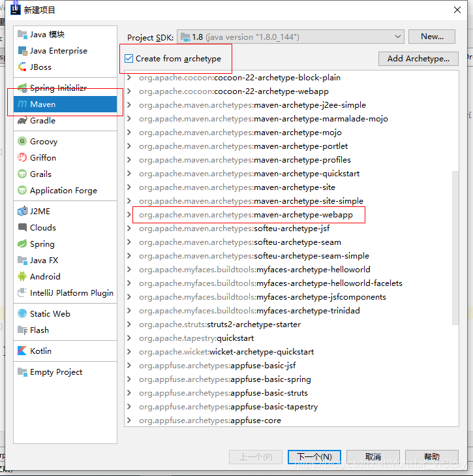Select softeu-archetype-seam-simple entry
This screenshot has height=476, width=473.
click(254, 256)
